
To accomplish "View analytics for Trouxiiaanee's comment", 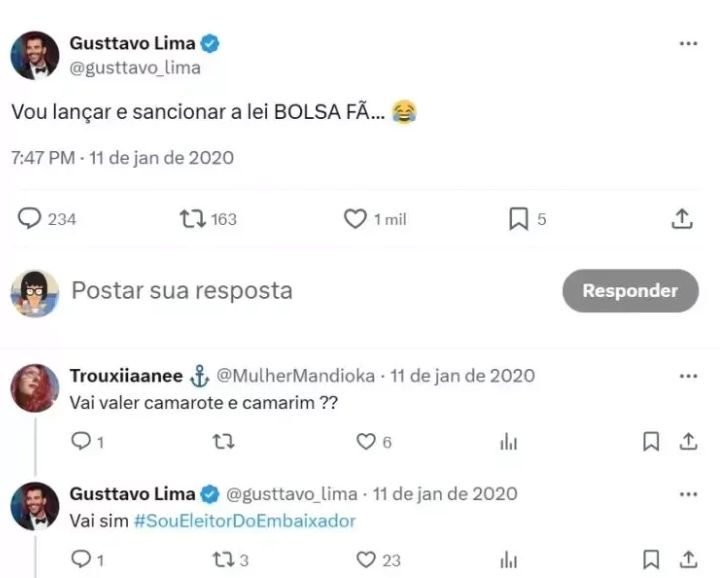I will pos(508,441).
